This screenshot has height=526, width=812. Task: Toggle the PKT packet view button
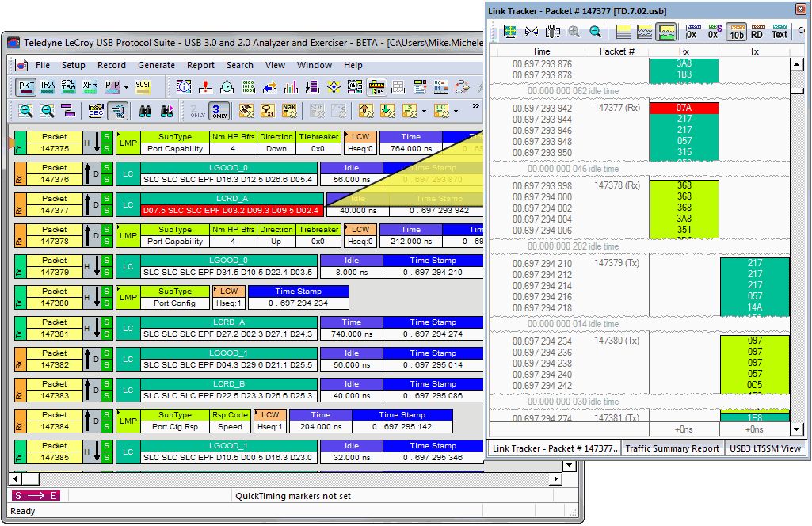25,86
